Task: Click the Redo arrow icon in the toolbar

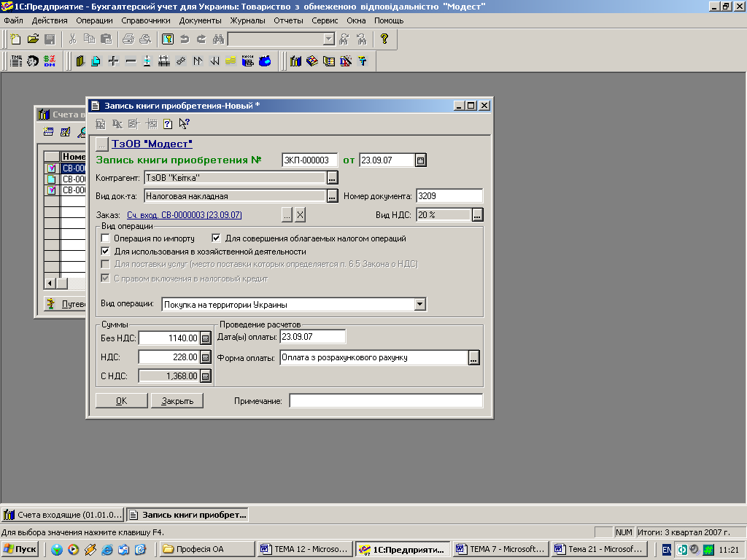Action: (x=201, y=39)
